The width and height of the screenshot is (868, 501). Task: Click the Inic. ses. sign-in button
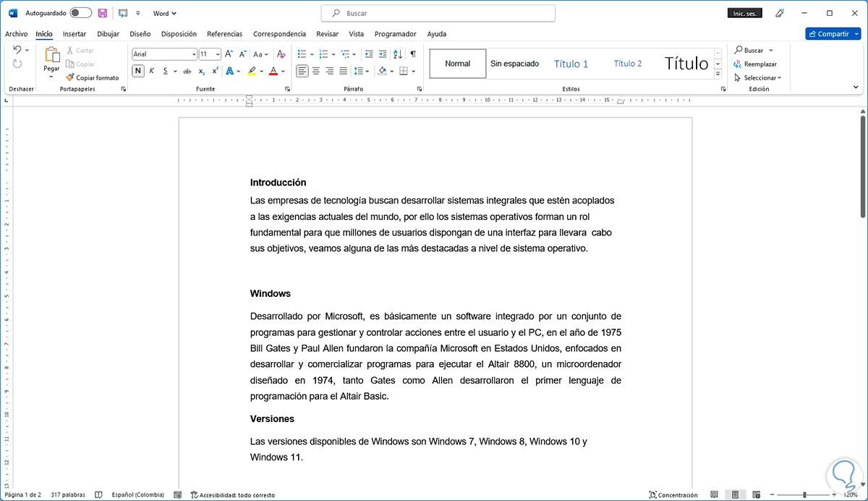[744, 13]
